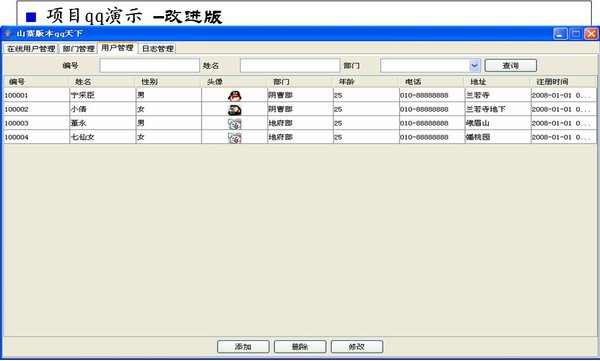This screenshot has height=361, width=600.
Task: Click the registration date in row 100004
Action: pyautogui.click(x=563, y=137)
